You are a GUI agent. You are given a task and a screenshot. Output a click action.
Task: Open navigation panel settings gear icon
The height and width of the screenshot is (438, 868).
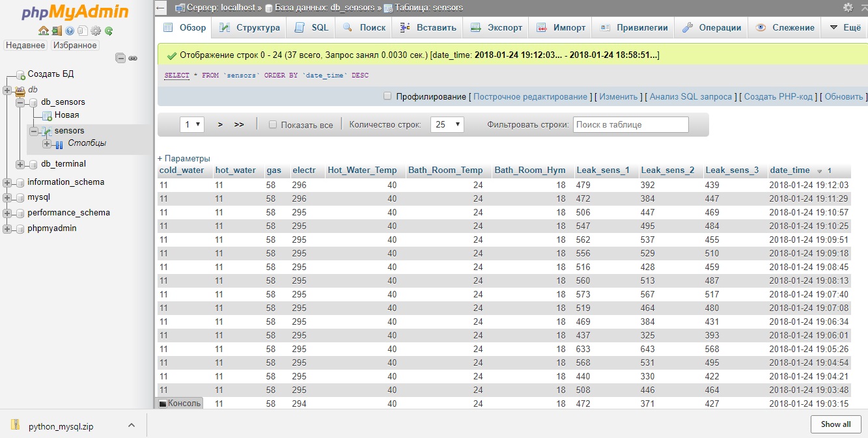(96, 31)
